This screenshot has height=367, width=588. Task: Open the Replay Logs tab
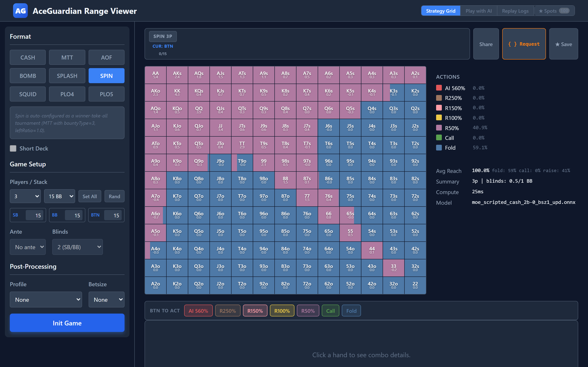[x=515, y=11]
